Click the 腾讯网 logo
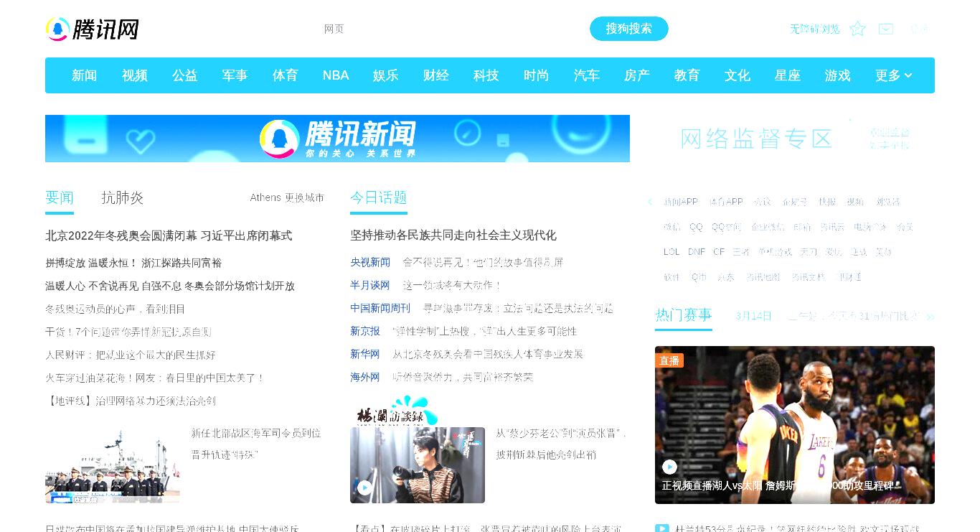The width and height of the screenshot is (980, 532). (x=92, y=29)
